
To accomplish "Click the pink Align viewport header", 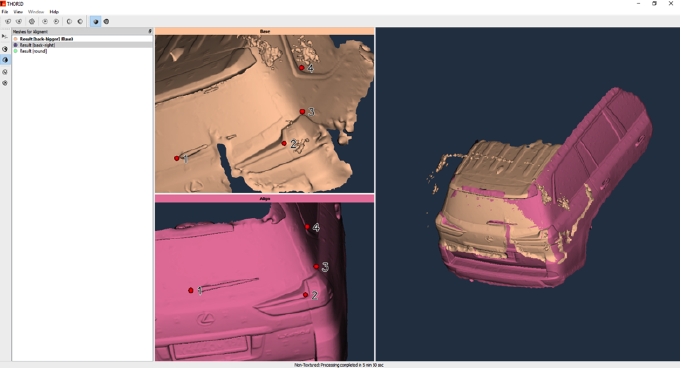I will [x=265, y=199].
